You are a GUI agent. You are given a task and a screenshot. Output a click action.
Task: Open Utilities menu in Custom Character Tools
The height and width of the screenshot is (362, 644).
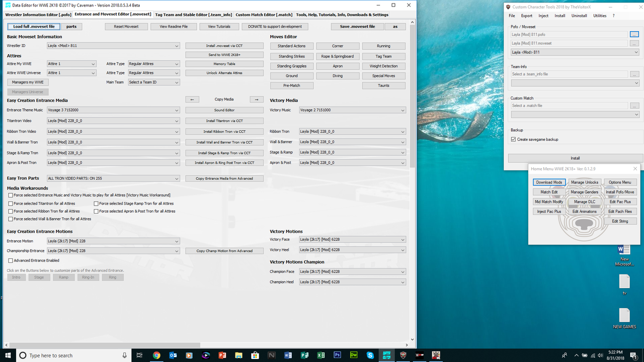(600, 16)
